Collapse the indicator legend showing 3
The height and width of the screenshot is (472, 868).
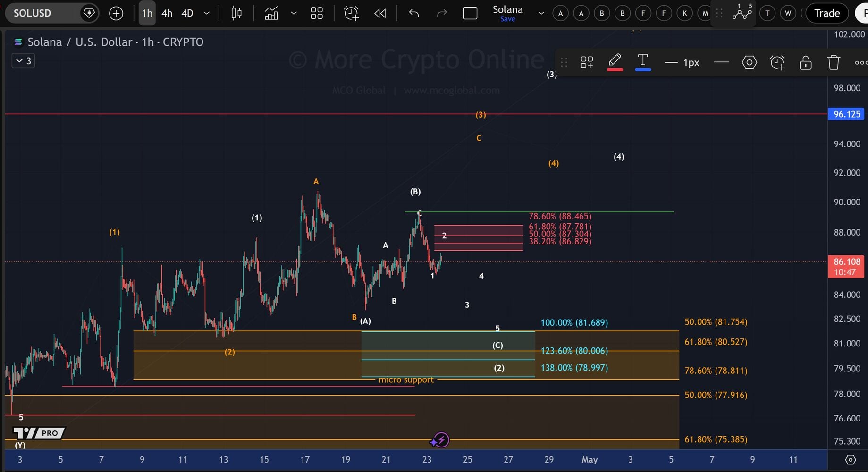[23, 61]
